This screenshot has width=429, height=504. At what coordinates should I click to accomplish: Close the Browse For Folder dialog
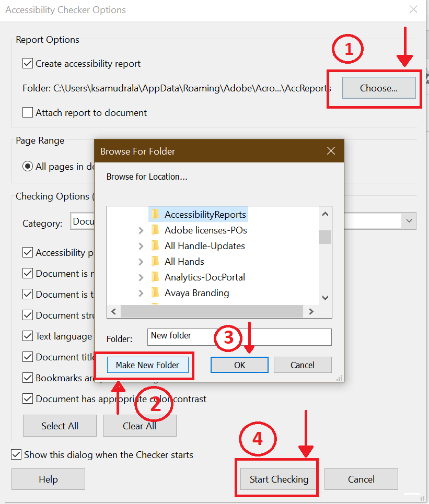(x=331, y=151)
